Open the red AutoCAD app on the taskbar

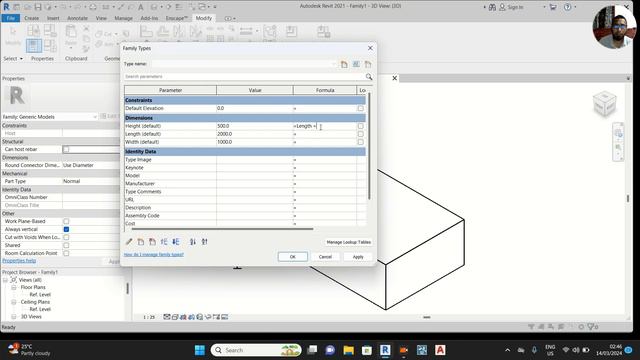click(x=440, y=350)
